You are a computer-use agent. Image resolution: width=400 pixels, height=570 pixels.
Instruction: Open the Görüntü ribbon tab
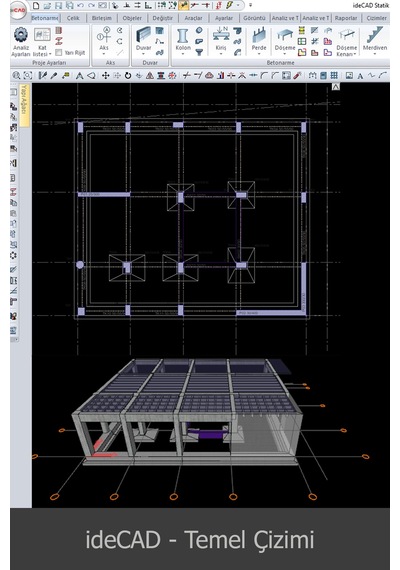(254, 18)
